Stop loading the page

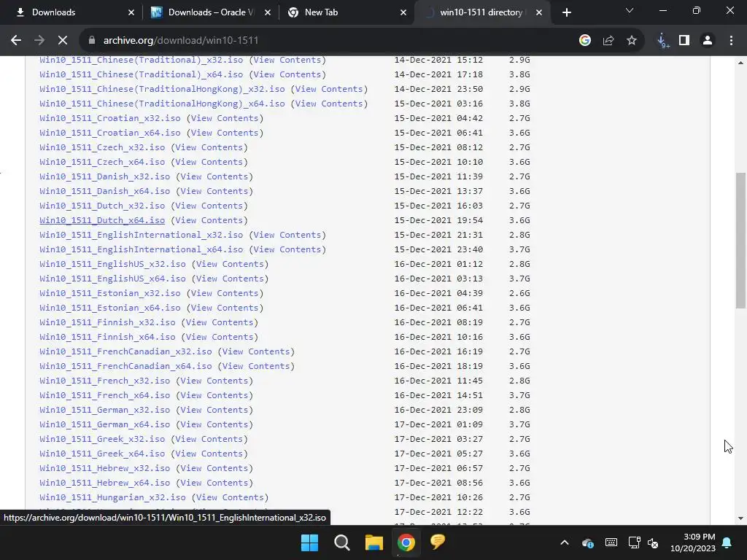point(63,41)
